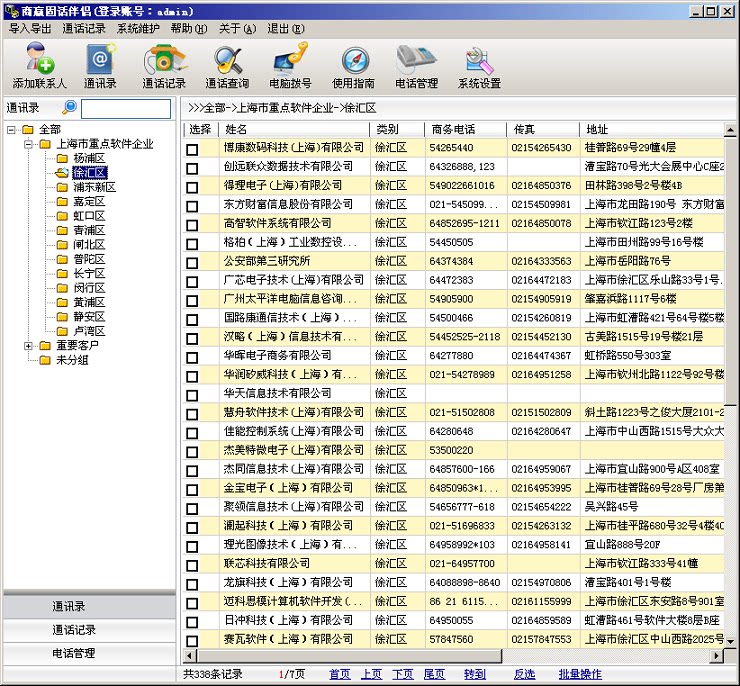Collapse the 上海市重点软件企业 tree node
This screenshot has width=740, height=686.
(29, 144)
